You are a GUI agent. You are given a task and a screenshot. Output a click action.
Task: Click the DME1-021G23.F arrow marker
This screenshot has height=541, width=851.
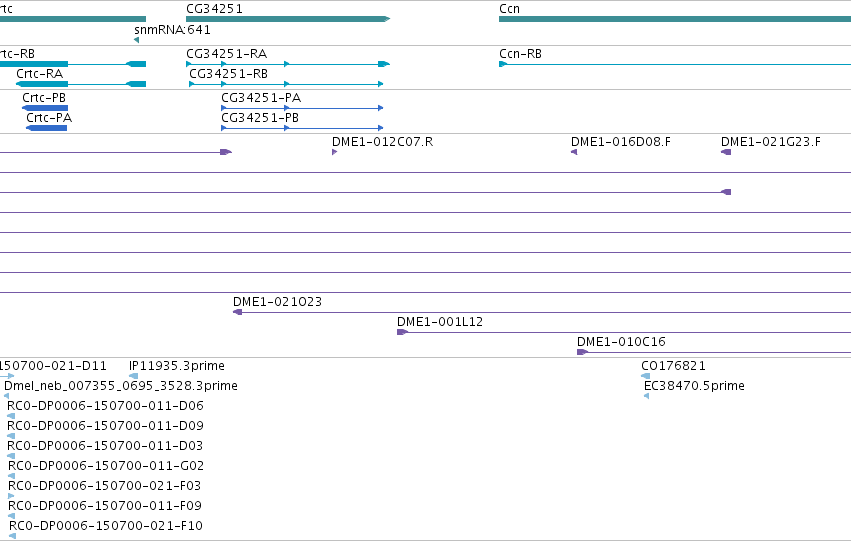click(x=726, y=152)
